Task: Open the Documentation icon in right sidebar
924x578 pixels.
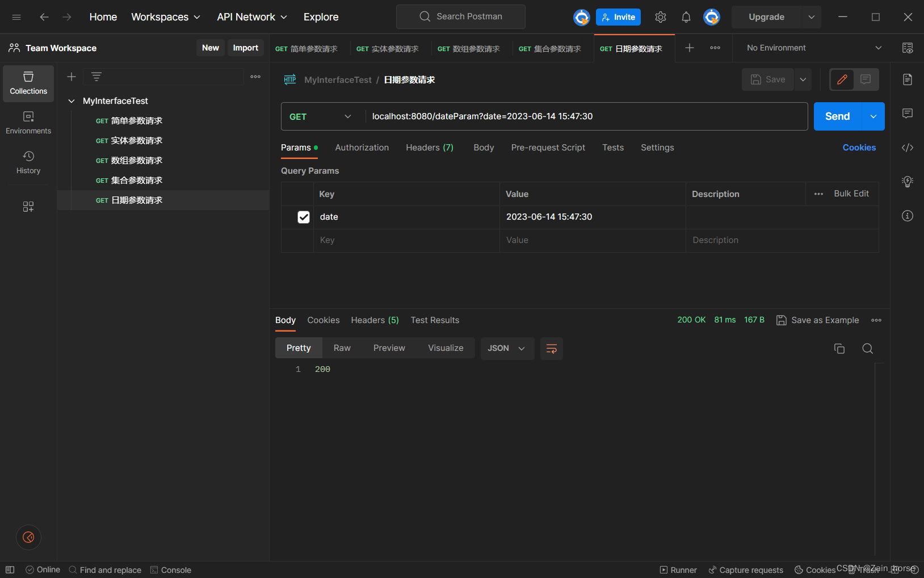Action: [908, 79]
